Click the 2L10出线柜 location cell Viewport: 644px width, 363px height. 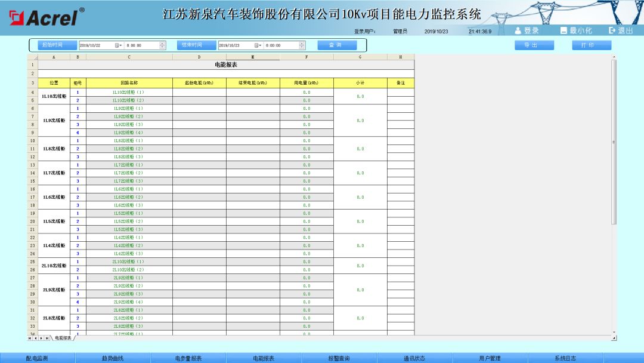pyautogui.click(x=54, y=266)
